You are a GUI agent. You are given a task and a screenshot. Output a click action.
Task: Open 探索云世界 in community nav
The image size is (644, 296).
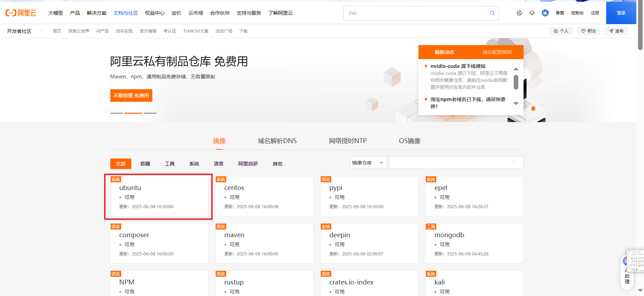click(x=79, y=31)
